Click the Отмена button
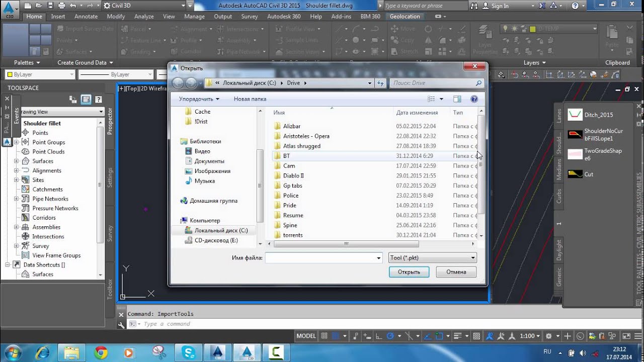This screenshot has height=362, width=644. click(x=456, y=272)
